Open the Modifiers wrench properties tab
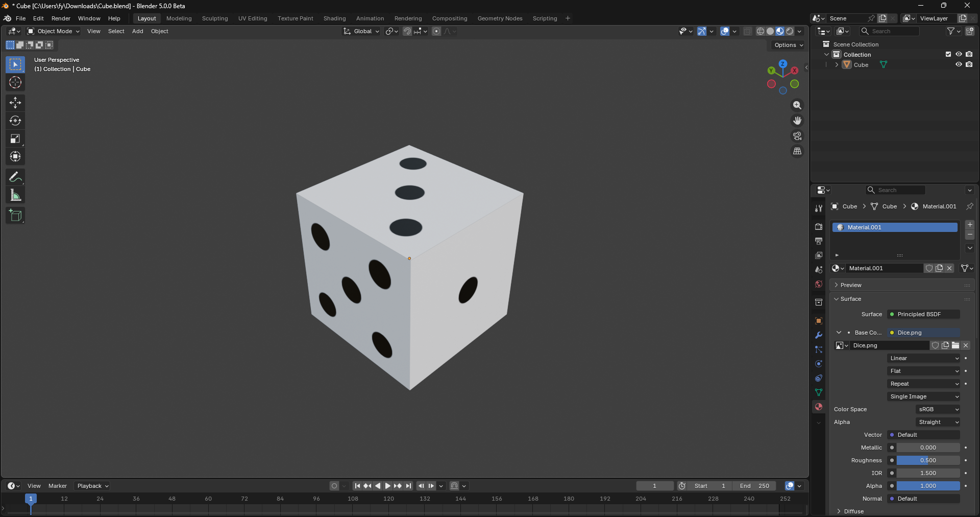The image size is (980, 517). [819, 336]
